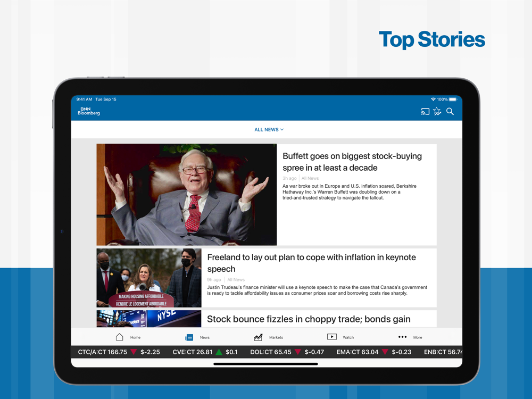Tap the Buffett article summary text
The image size is (532, 399).
pos(350,192)
